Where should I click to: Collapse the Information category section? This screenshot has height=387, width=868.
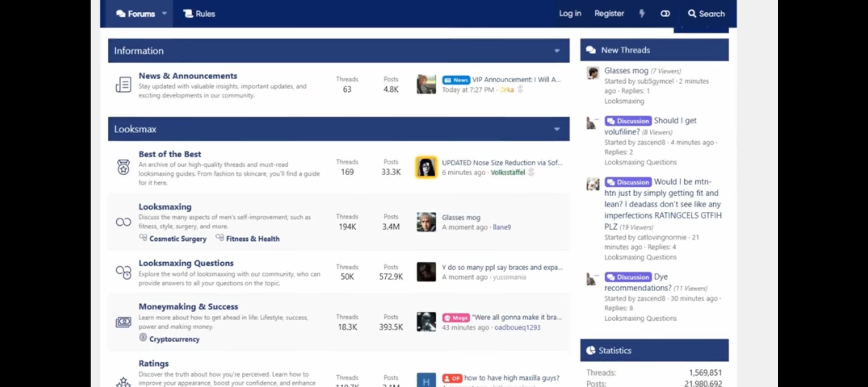557,51
